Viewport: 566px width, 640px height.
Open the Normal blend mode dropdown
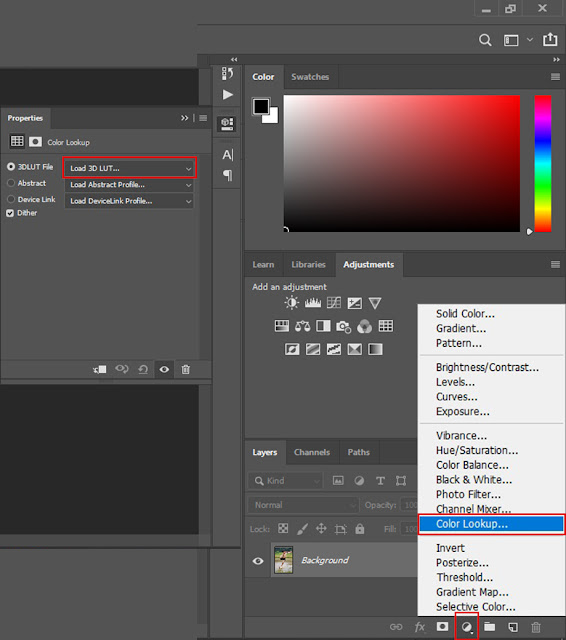(x=303, y=505)
